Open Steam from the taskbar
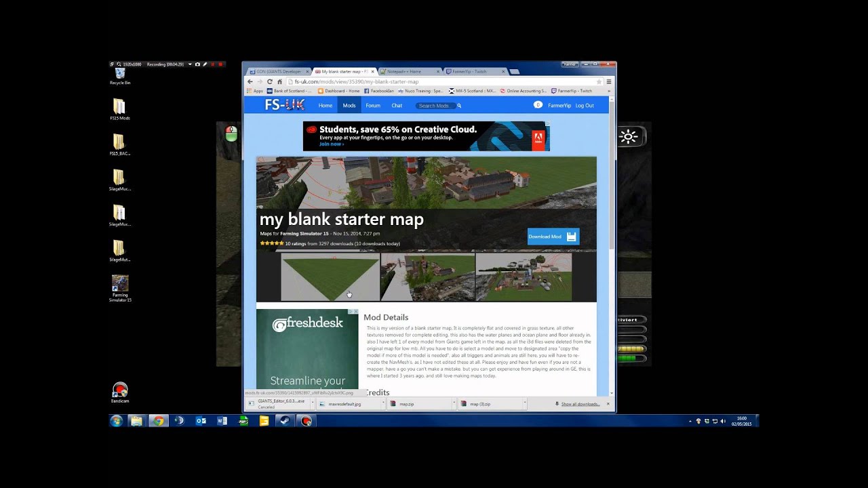868x488 pixels. (285, 421)
